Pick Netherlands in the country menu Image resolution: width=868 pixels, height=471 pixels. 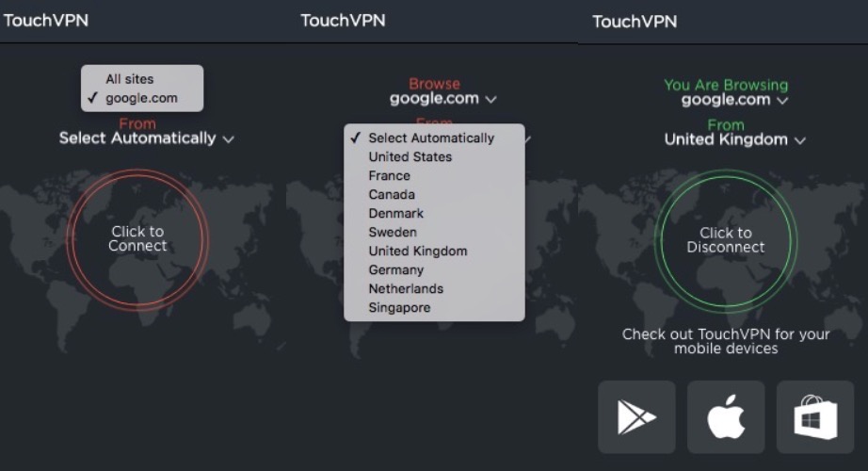(406, 289)
